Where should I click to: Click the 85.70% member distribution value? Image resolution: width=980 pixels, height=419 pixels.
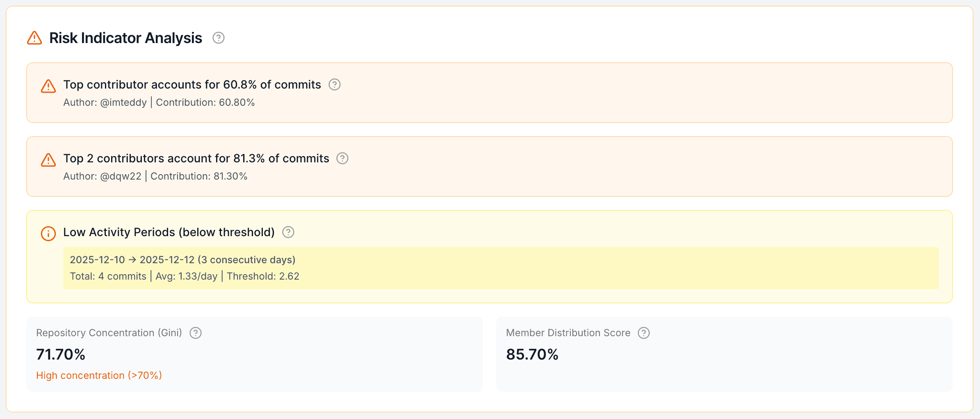click(532, 354)
